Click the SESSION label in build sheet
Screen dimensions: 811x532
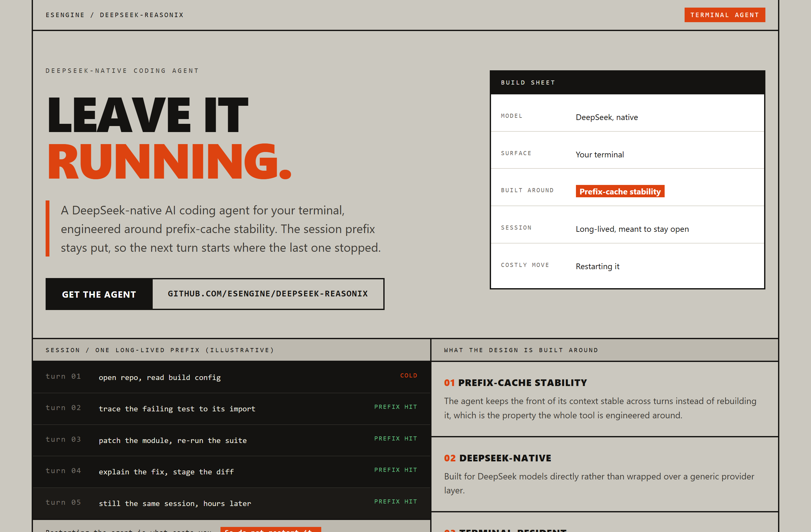(x=516, y=227)
